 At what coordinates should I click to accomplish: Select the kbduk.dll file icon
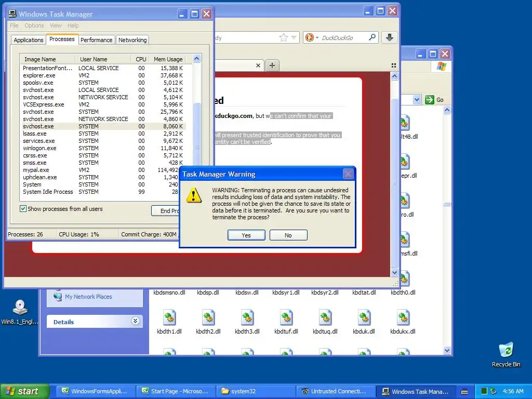364,317
